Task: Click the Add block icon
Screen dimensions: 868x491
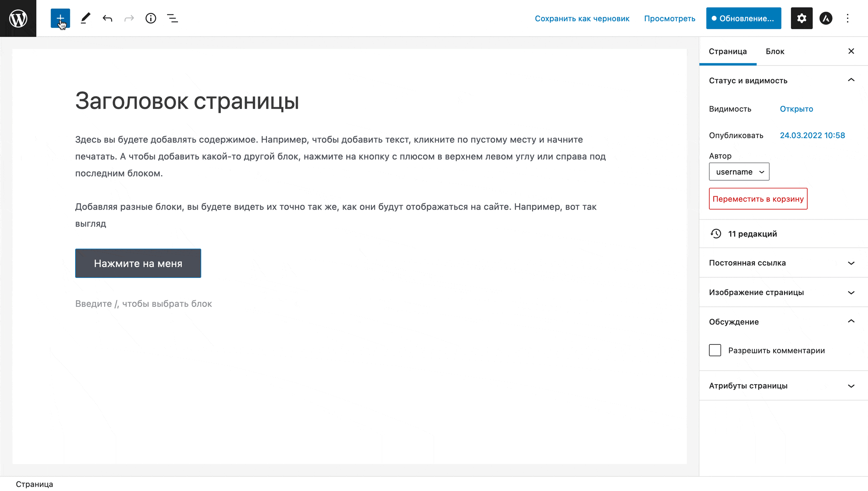Action: (x=60, y=18)
